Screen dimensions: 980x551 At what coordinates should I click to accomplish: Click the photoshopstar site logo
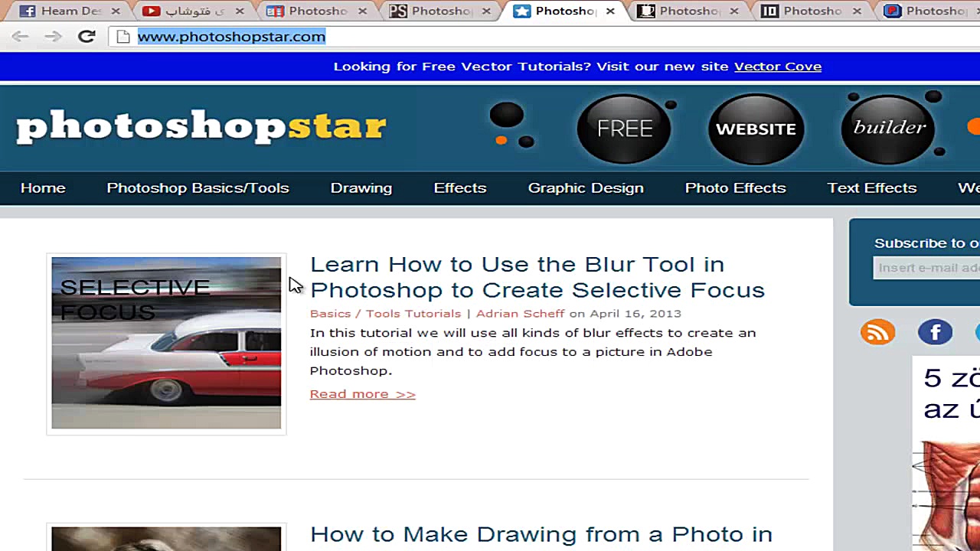pyautogui.click(x=201, y=127)
